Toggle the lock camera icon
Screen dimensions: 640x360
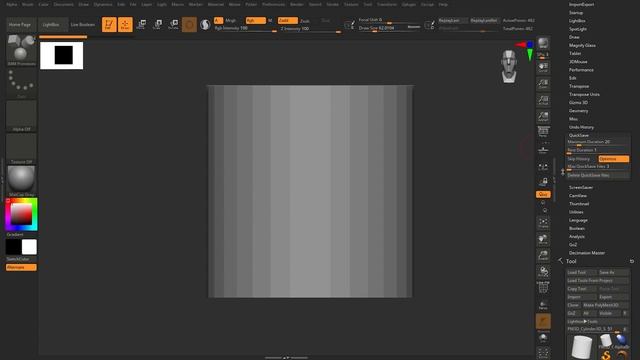click(x=543, y=182)
